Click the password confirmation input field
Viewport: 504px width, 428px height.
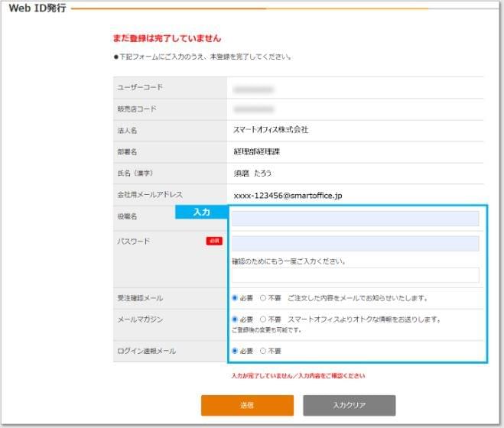pyautogui.click(x=356, y=275)
